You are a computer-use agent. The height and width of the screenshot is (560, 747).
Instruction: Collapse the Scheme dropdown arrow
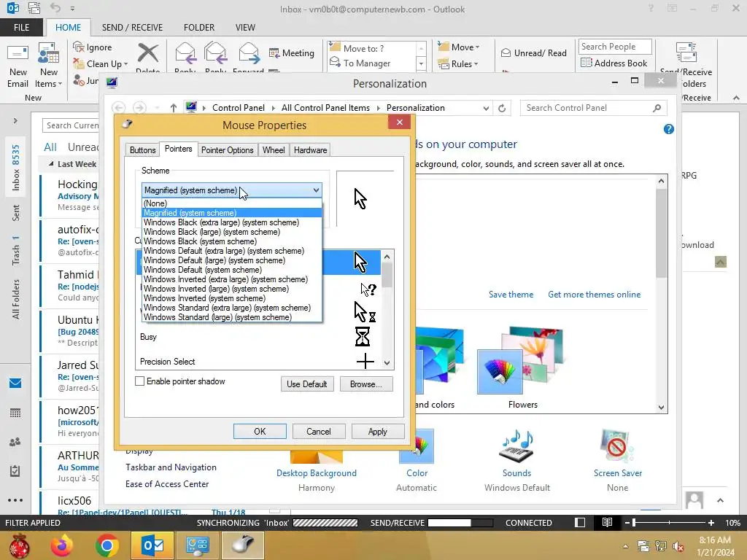tap(316, 190)
